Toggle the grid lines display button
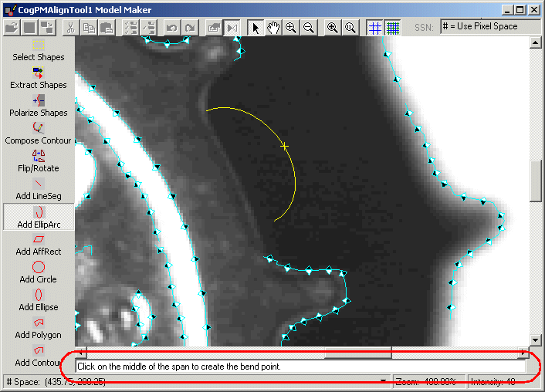The height and width of the screenshot is (392, 545). click(x=374, y=27)
